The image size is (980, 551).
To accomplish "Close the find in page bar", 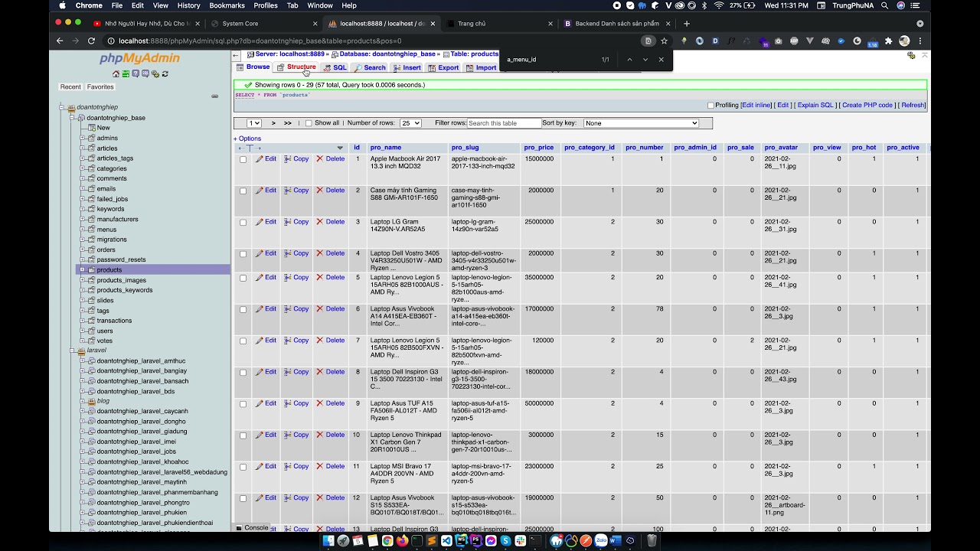I will 661,60.
